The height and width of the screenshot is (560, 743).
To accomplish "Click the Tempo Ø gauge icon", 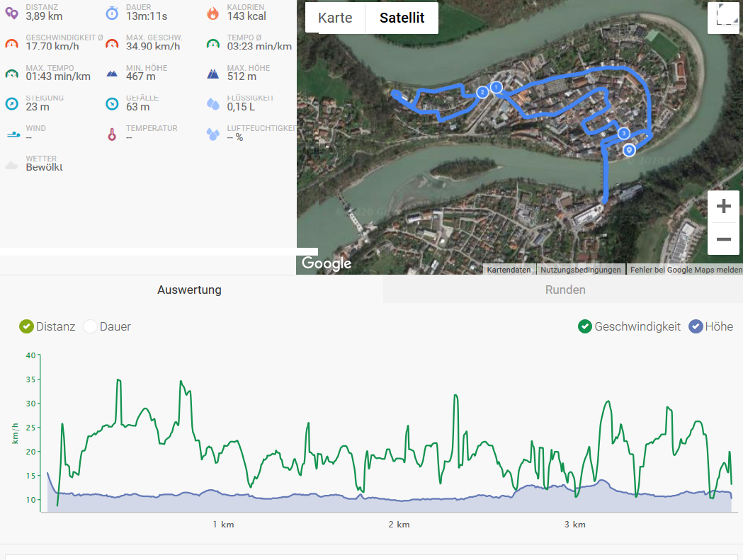I will click(212, 44).
